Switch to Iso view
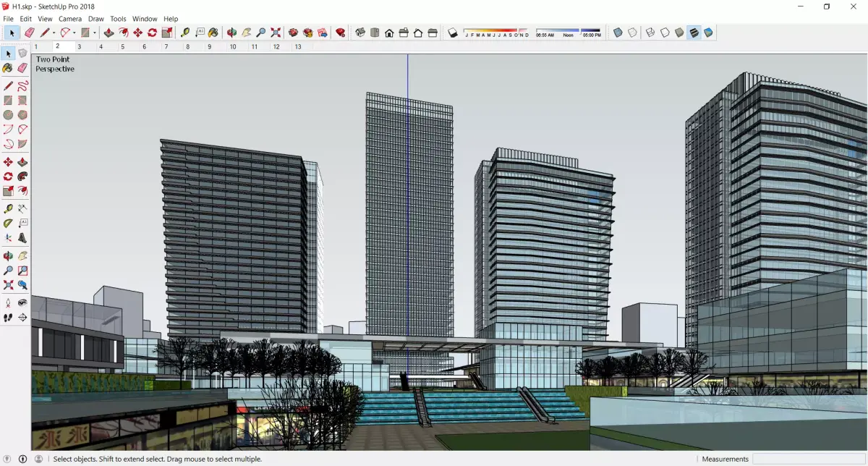Screen dimensions: 868x466 coord(359,33)
